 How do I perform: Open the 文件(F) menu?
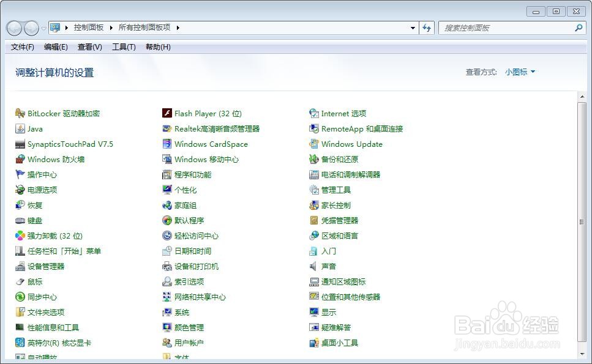pyautogui.click(x=22, y=47)
